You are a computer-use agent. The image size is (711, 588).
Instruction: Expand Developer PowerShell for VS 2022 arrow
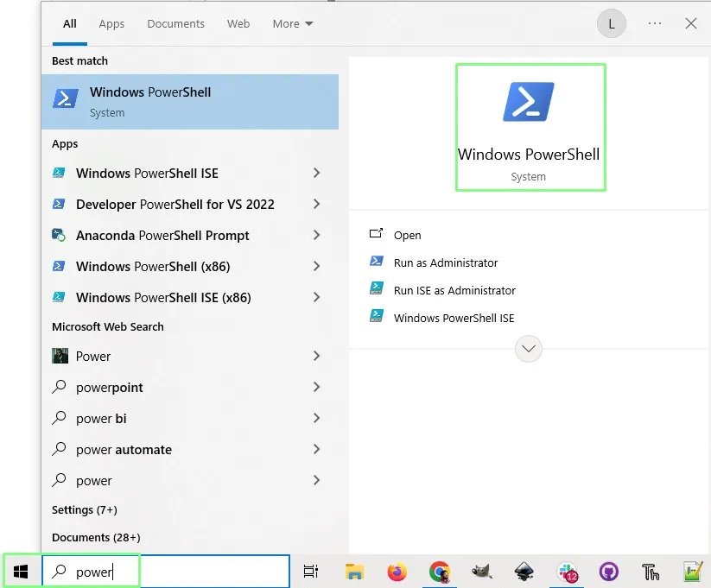click(x=316, y=205)
